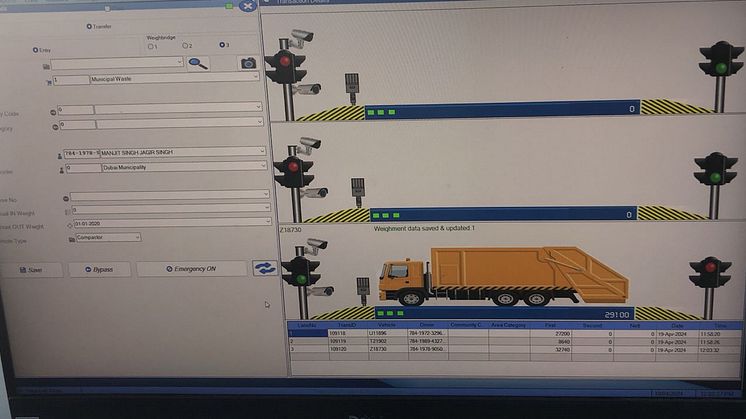Choose Weighbridge 1 radio option
The width and height of the screenshot is (746, 419).
tap(151, 46)
